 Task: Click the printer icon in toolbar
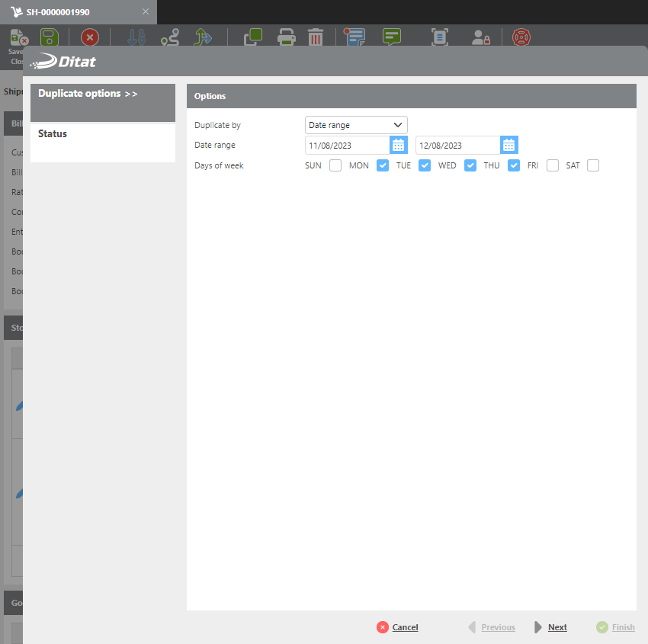[x=286, y=37]
